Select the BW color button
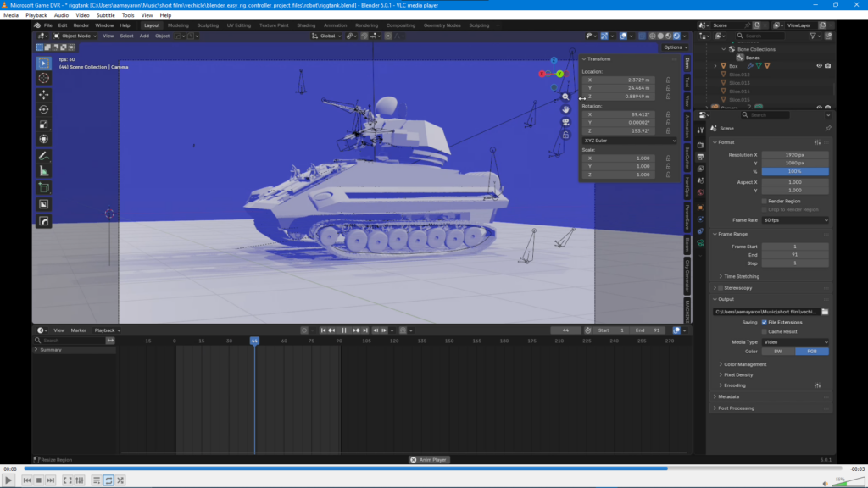Screen dimensions: 868x488 [778, 352]
